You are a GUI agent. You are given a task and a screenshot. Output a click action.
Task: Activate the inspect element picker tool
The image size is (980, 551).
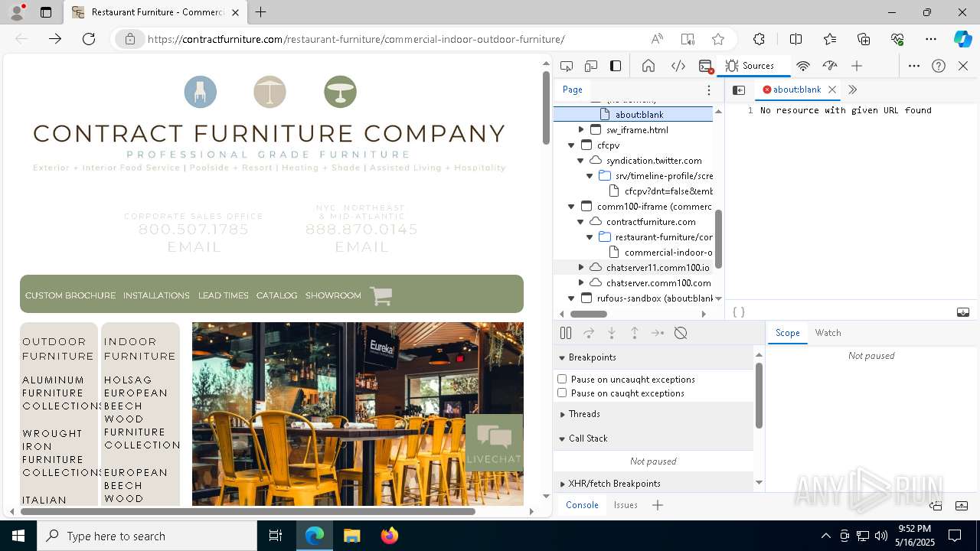point(567,66)
